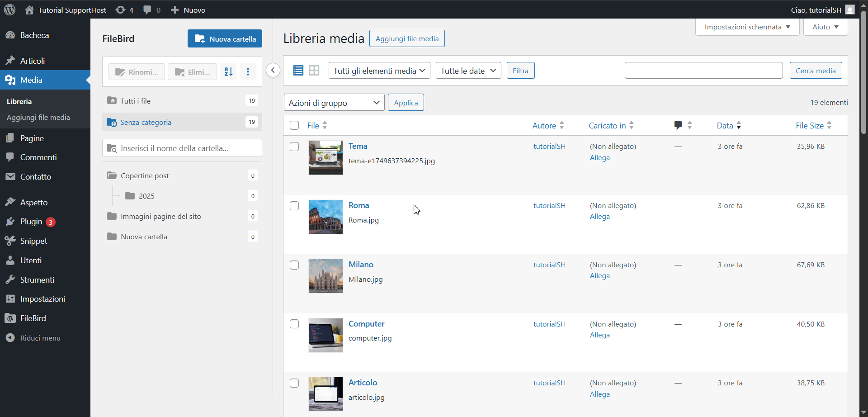The height and width of the screenshot is (417, 868).
Task: Open FileBird three-dot more options
Action: (x=248, y=72)
